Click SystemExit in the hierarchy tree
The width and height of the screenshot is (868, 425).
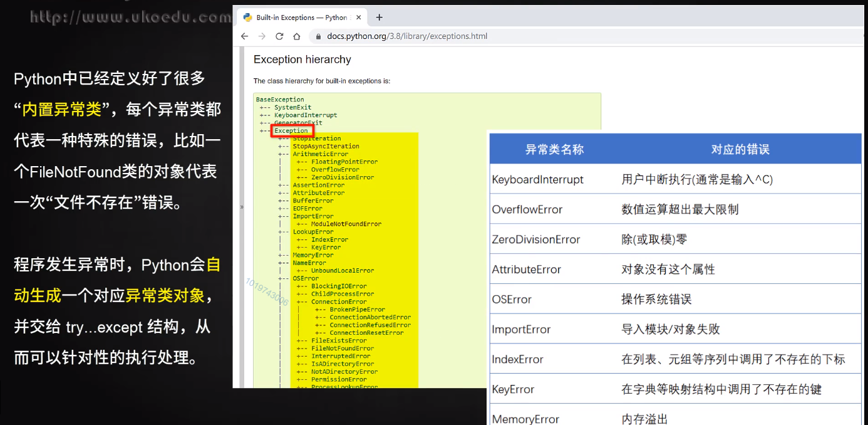point(292,107)
